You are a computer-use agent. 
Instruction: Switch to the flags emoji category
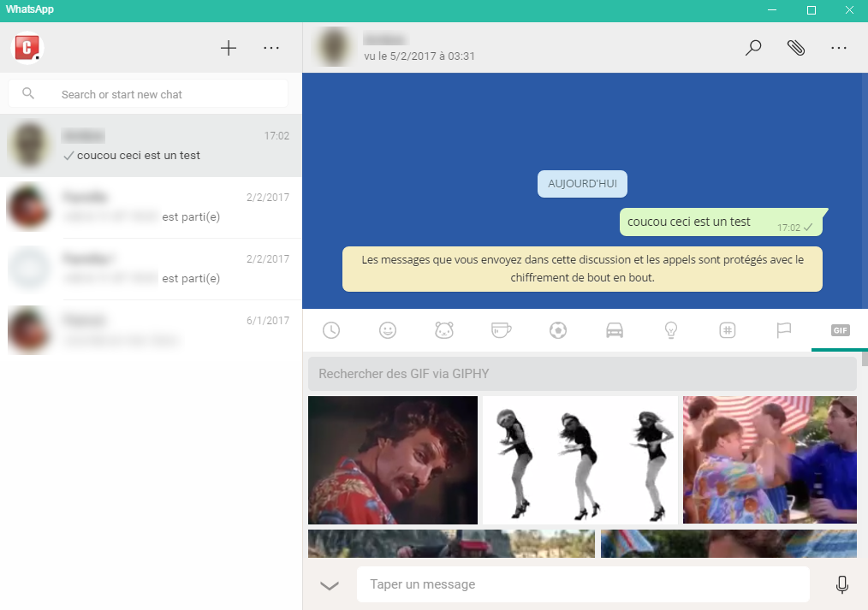click(783, 330)
